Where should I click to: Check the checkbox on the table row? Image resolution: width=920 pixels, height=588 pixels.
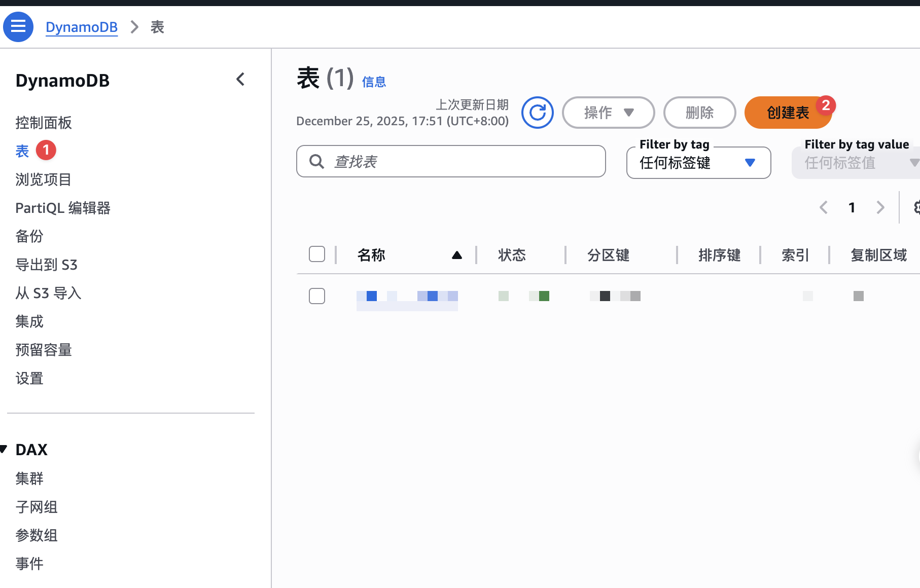pos(316,296)
